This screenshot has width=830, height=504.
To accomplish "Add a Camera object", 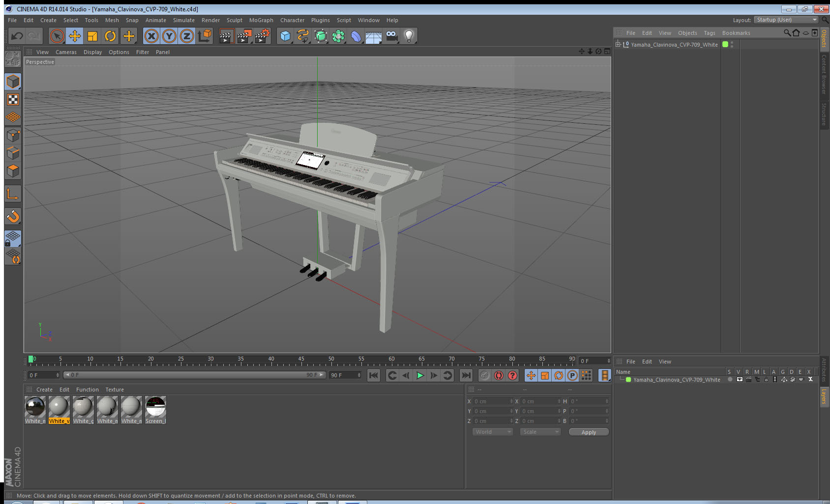I will tap(391, 36).
